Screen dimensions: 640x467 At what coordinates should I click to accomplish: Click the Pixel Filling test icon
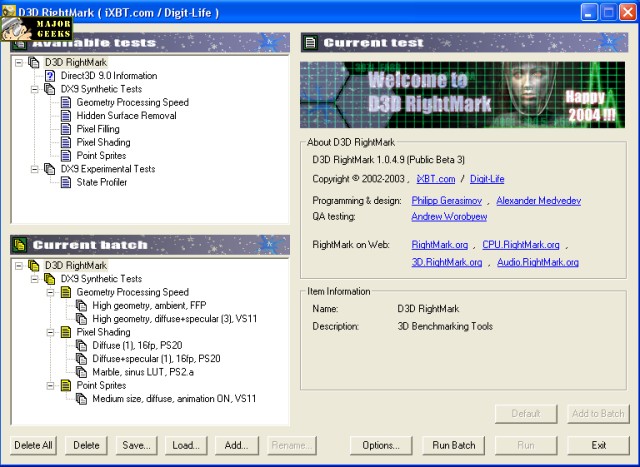pyautogui.click(x=66, y=129)
